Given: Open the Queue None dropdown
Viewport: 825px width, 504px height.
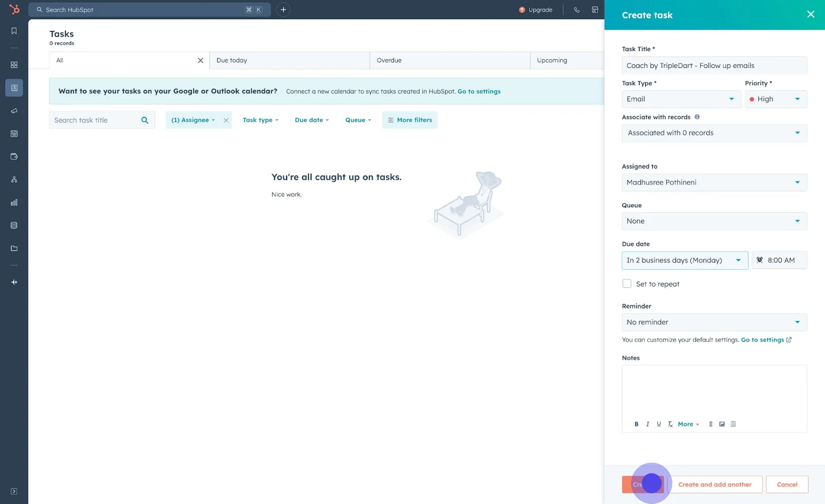Looking at the screenshot, I should (x=714, y=221).
